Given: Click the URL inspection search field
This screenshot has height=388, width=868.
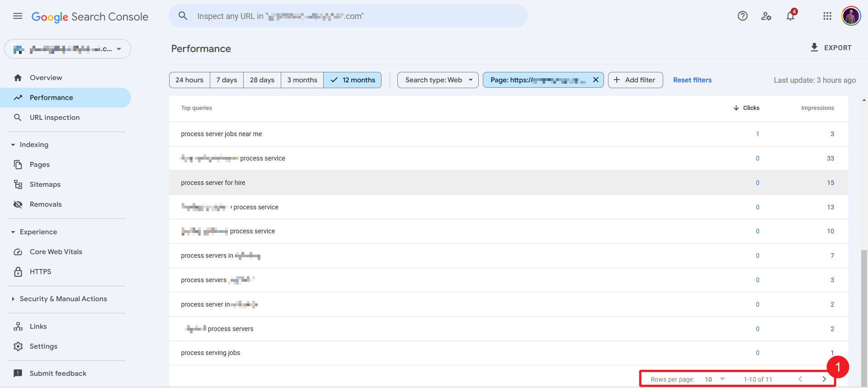Looking at the screenshot, I should click(348, 16).
